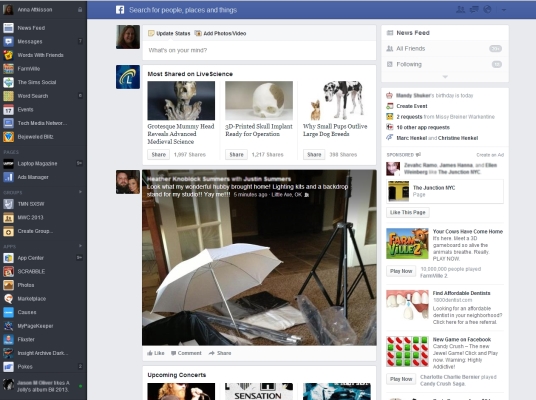Open Flixster app icon
Viewport: 536px width, 400px height.
click(x=8, y=339)
